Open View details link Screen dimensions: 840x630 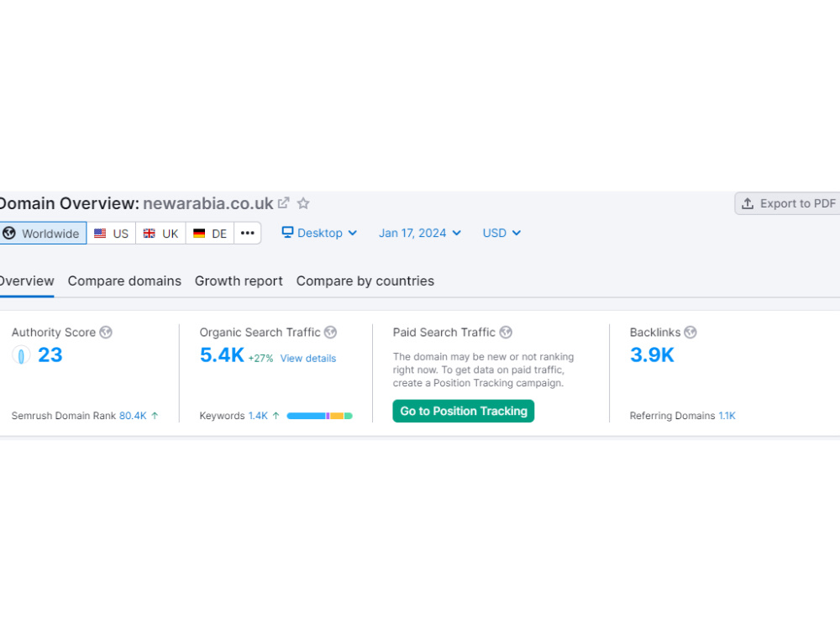coord(308,359)
